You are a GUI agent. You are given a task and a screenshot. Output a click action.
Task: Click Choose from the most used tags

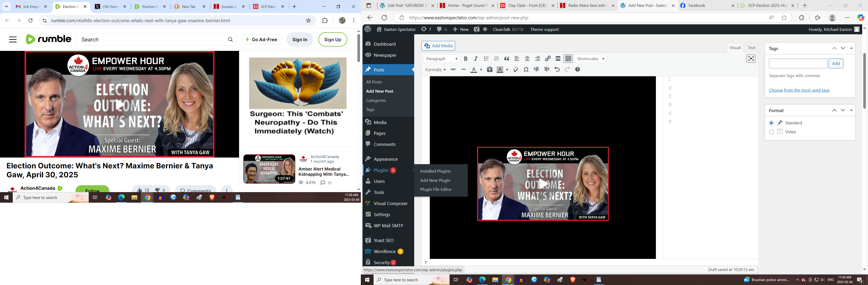pyautogui.click(x=799, y=90)
